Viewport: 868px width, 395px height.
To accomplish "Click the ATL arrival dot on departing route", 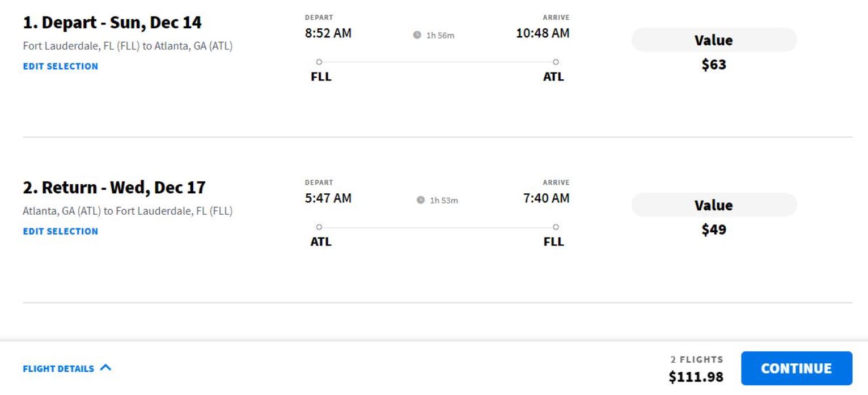I will click(x=556, y=62).
